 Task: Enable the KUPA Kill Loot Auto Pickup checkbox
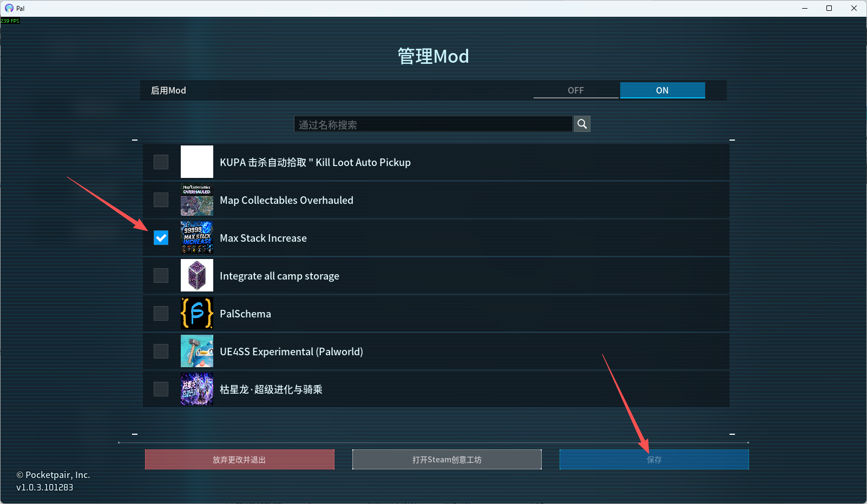coord(161,162)
